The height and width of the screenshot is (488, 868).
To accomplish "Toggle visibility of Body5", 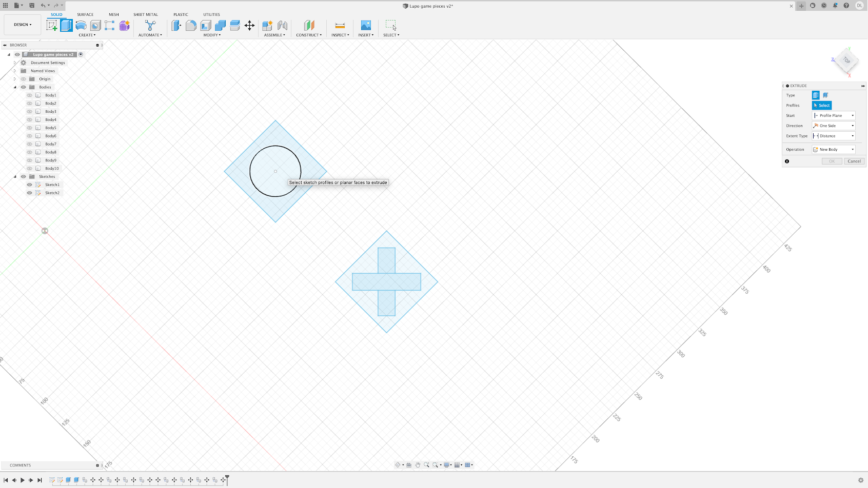I will coord(29,128).
